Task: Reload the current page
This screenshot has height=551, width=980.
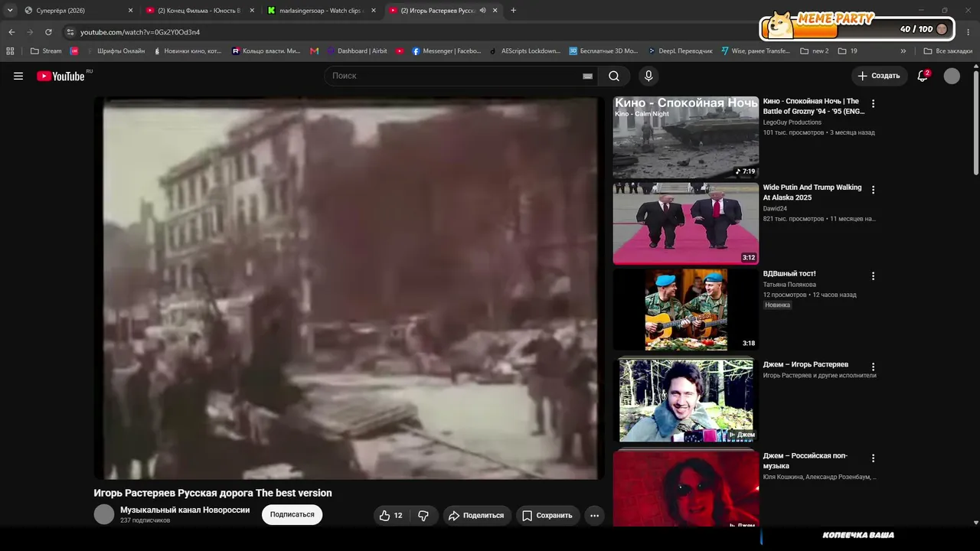Action: [x=48, y=32]
